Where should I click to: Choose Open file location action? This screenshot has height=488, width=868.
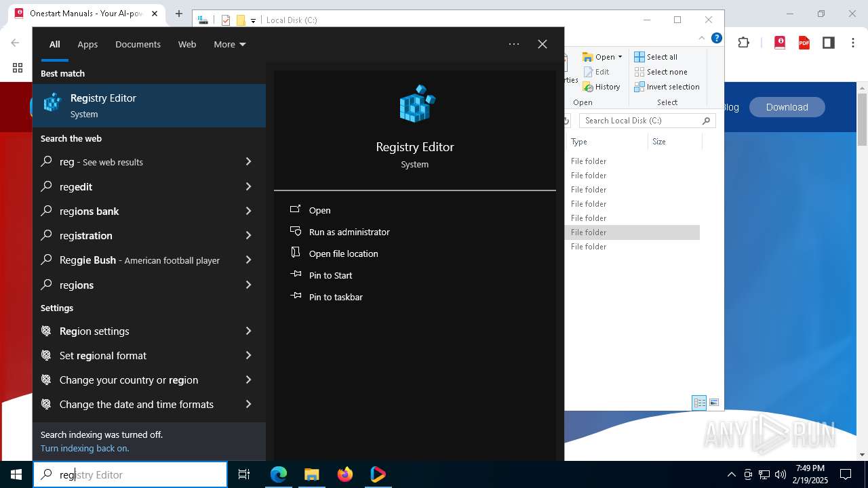(344, 253)
